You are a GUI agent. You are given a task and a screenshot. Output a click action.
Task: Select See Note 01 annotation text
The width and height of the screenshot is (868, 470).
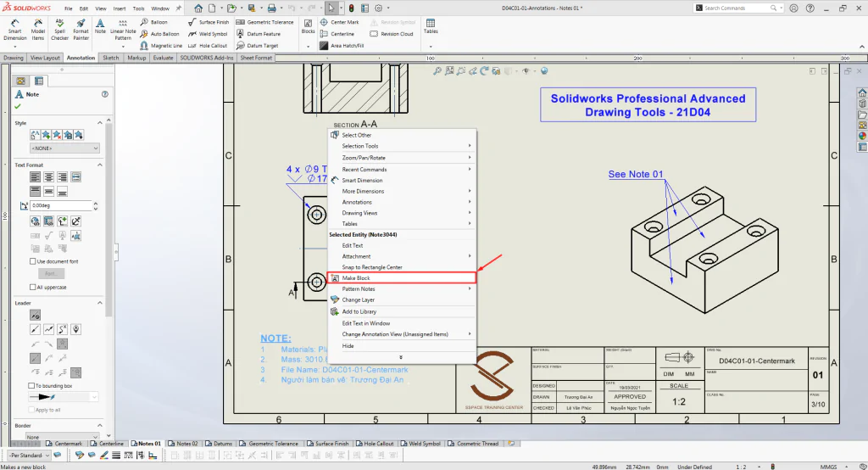pyautogui.click(x=636, y=174)
